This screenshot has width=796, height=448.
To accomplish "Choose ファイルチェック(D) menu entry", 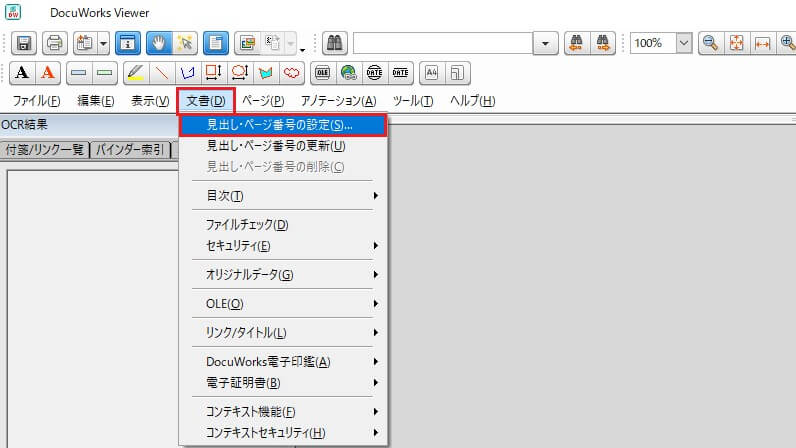I will tap(283, 225).
